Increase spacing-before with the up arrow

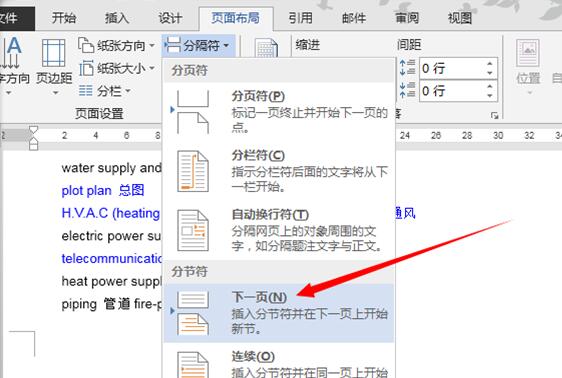pyautogui.click(x=490, y=64)
